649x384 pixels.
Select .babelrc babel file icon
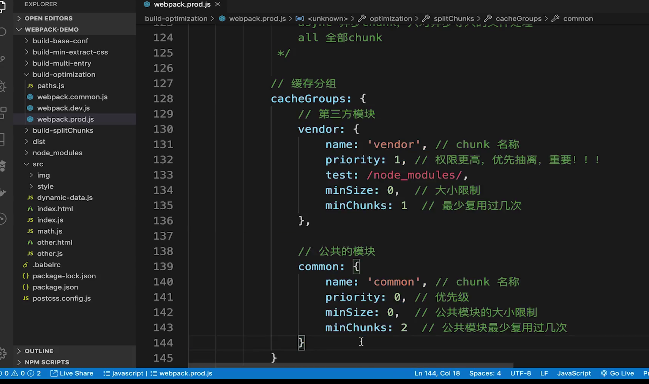pos(26,264)
